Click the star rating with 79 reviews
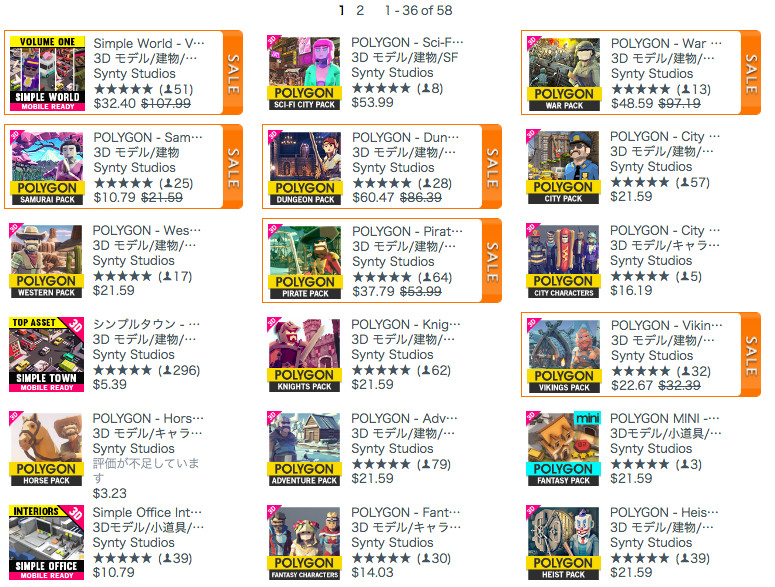Screen dimensions: 775x587 coord(401,464)
